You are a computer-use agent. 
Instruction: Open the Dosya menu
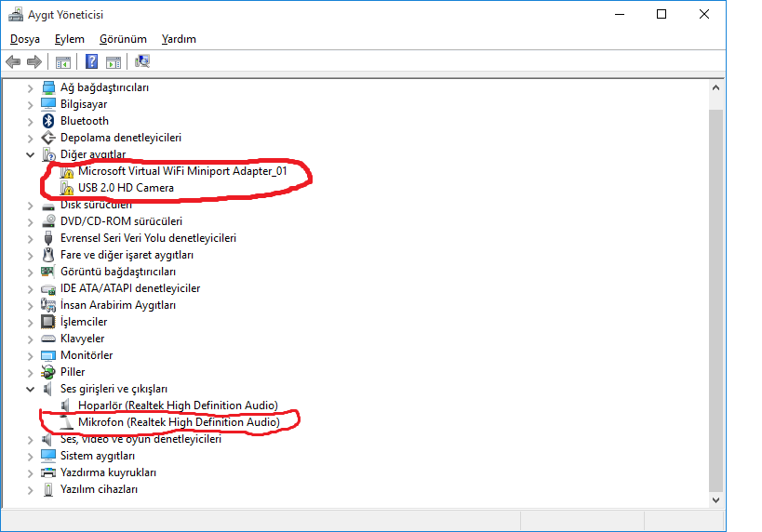pos(25,39)
